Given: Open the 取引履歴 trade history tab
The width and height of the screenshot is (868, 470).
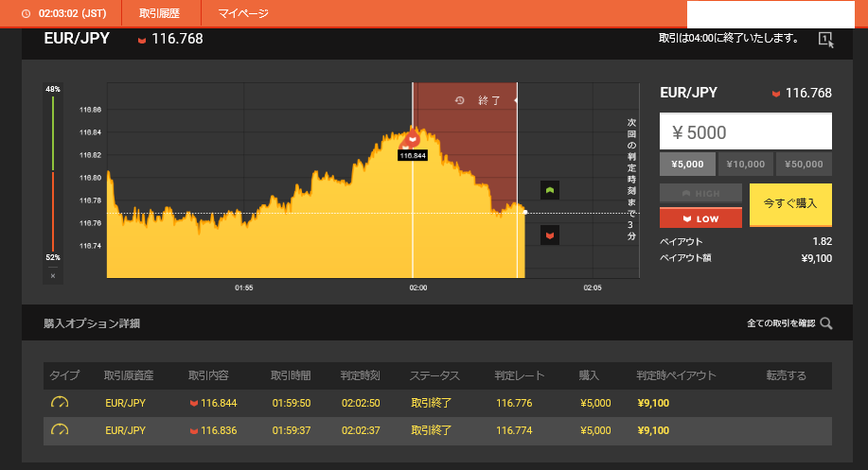Looking at the screenshot, I should click(x=162, y=14).
